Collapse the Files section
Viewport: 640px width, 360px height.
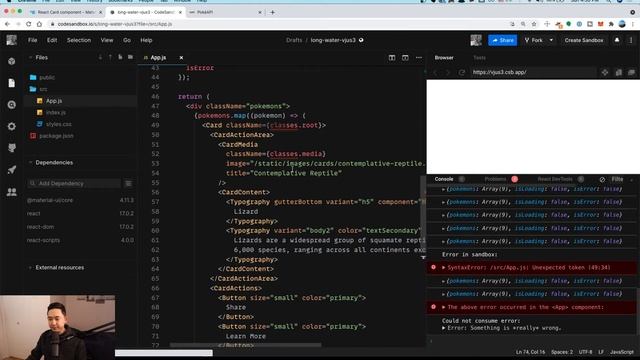(30, 58)
